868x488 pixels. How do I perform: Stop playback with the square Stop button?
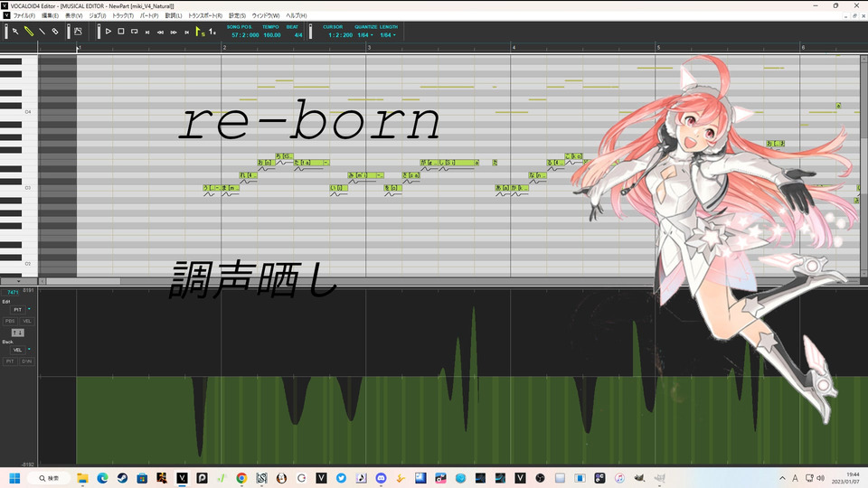point(121,32)
